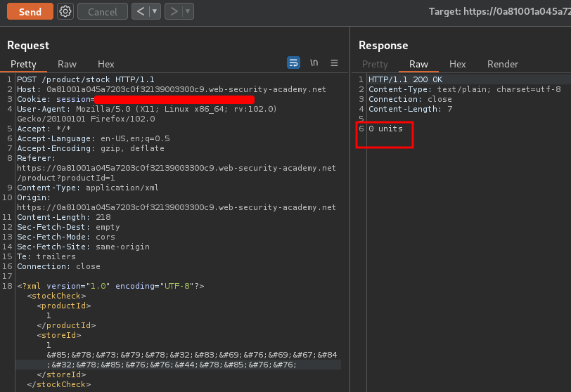Click the Cookie session header line
Image resolution: width=571 pixels, height=392 pixels.
(x=136, y=99)
